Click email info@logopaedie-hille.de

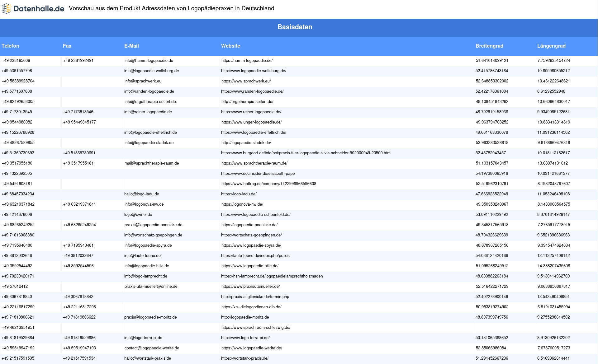coord(146,266)
